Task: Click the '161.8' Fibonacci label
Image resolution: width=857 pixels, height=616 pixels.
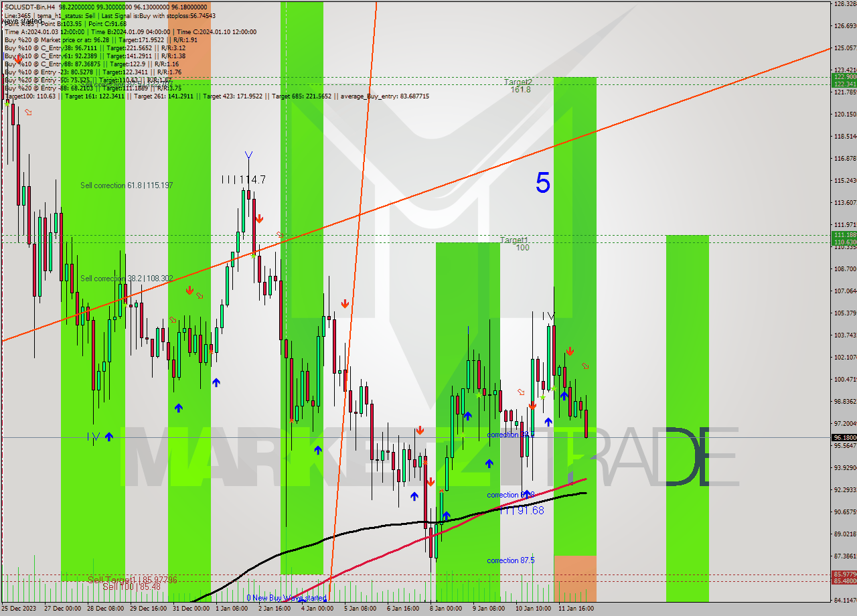Action: point(520,90)
